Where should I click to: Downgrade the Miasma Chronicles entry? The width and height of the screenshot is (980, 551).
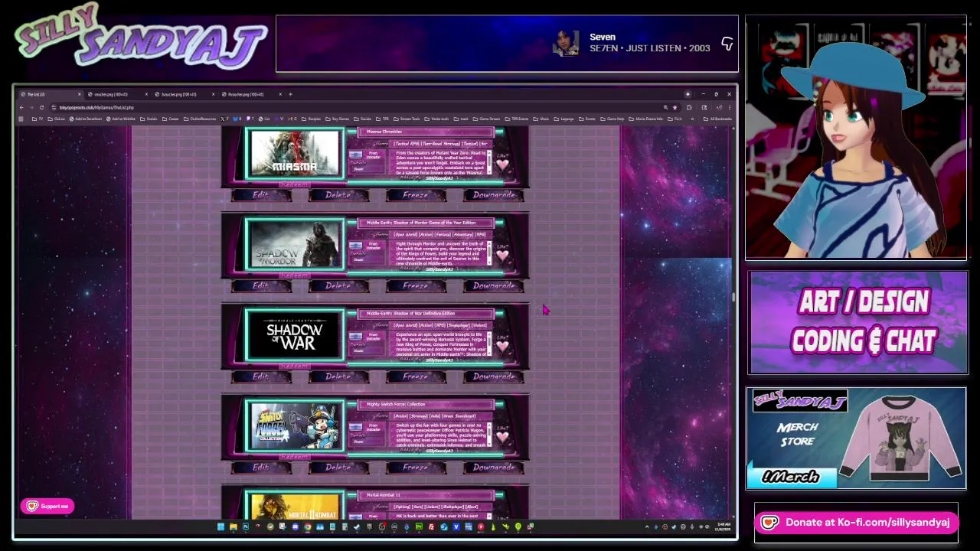coord(494,195)
